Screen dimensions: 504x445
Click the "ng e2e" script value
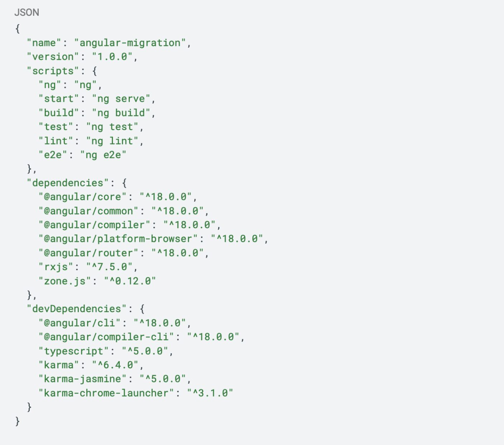103,155
